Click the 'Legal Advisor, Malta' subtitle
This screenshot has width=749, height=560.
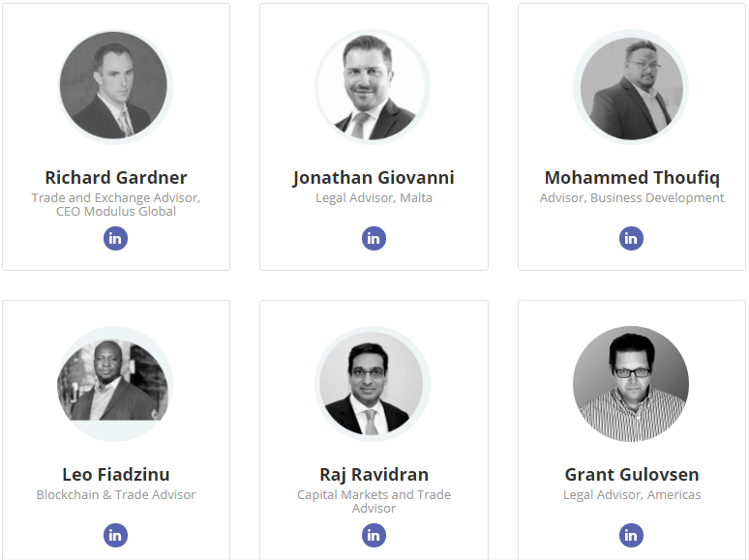coord(374,197)
